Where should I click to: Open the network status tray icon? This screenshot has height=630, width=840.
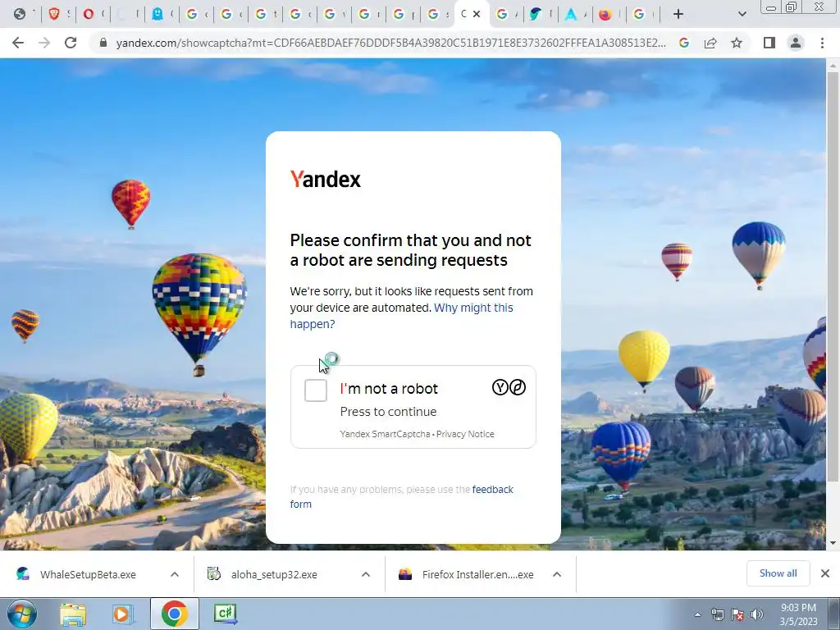coord(717,614)
